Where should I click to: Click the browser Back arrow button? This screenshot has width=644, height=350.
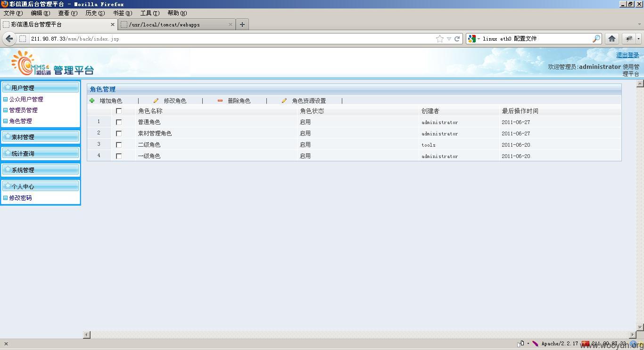click(x=9, y=39)
